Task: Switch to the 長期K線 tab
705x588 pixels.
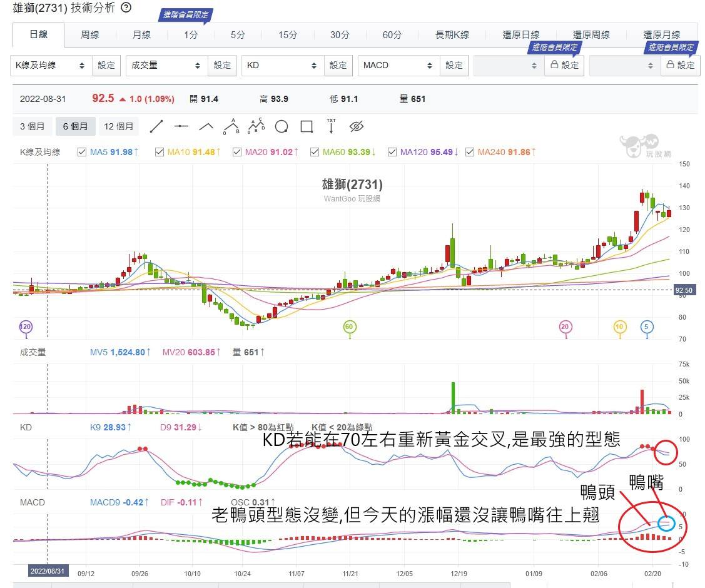Action: (452, 35)
